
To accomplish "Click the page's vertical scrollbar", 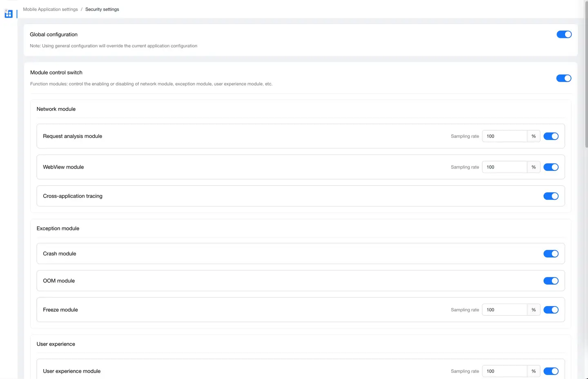I will pos(586,82).
